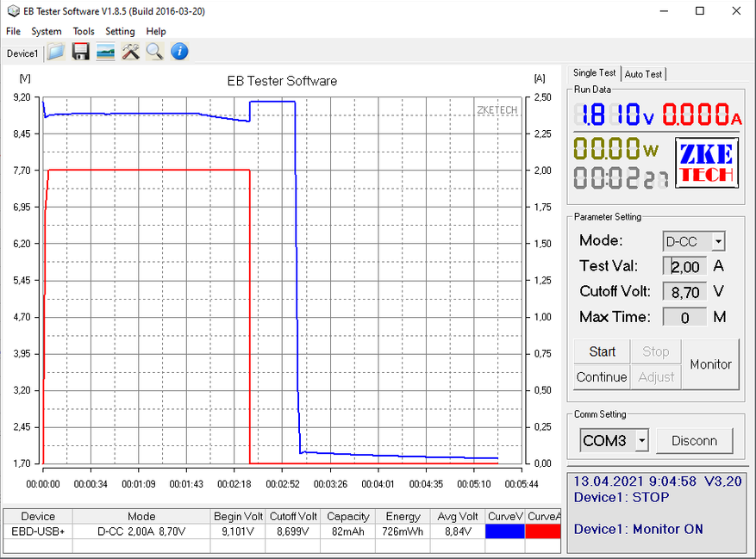Image resolution: width=756 pixels, height=559 pixels.
Task: Click the magnifying glass toolbar icon
Action: tap(154, 53)
